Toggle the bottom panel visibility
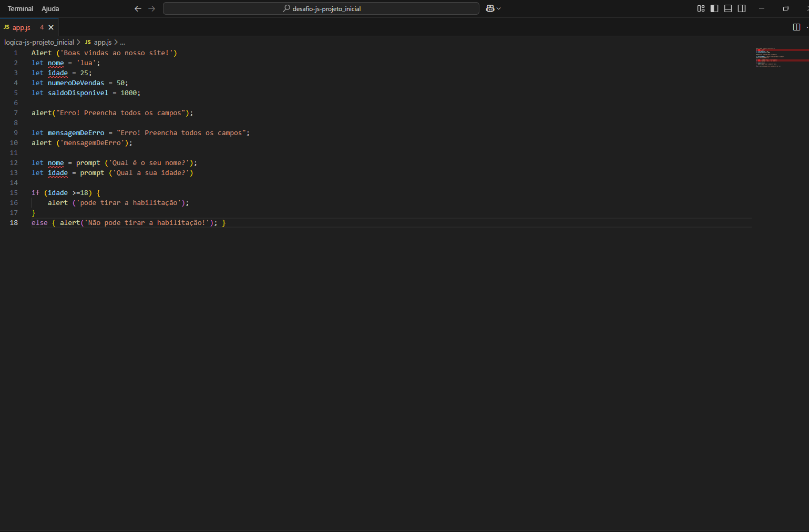809x532 pixels. (x=728, y=8)
